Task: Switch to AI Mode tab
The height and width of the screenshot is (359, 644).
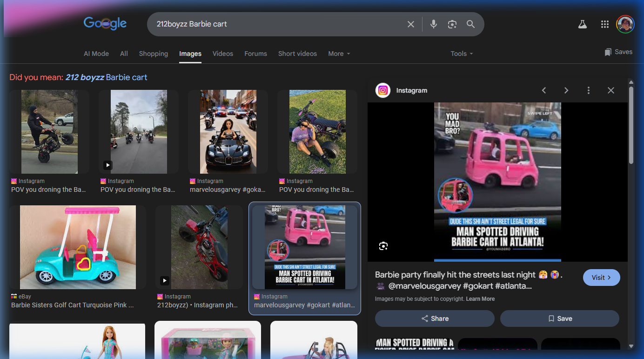Action: tap(96, 54)
